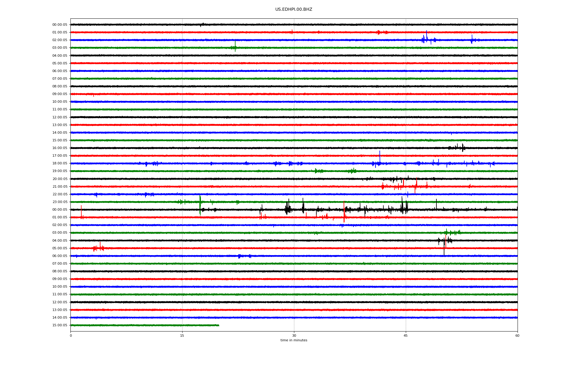Viewport: 588px width, 368px height.
Task: Click the first 06:00:05 row label
Action: coord(60,71)
